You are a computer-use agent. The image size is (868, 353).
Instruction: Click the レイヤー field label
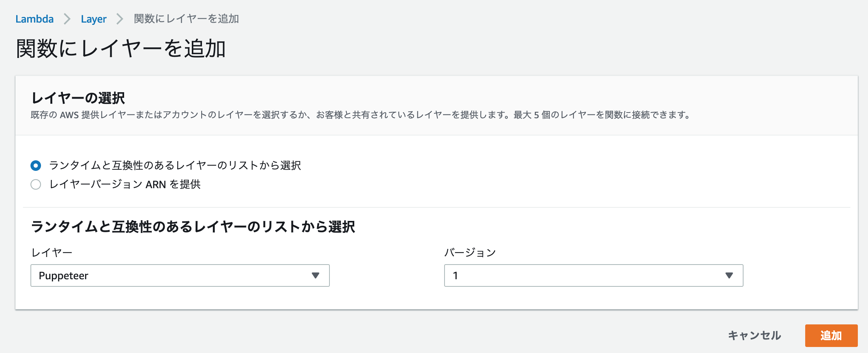coord(52,253)
